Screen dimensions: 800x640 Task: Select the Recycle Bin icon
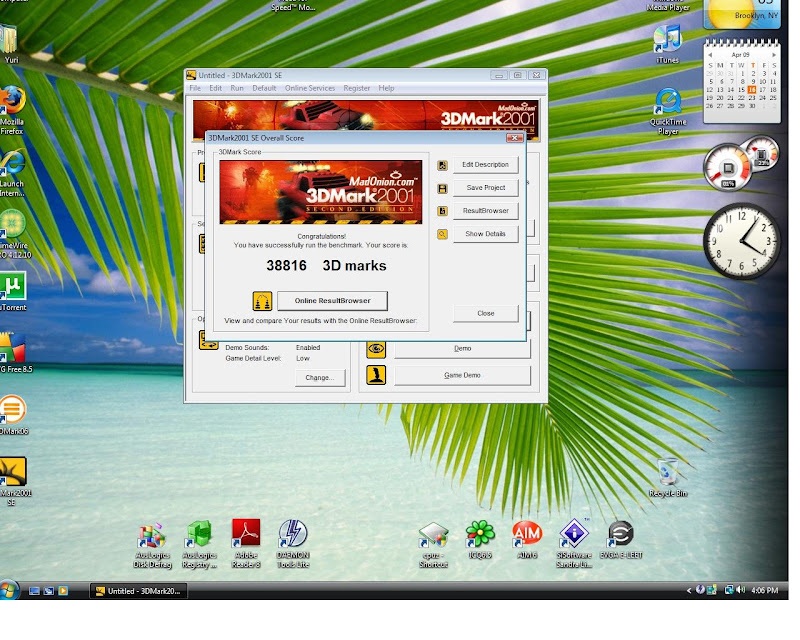[x=668, y=478]
